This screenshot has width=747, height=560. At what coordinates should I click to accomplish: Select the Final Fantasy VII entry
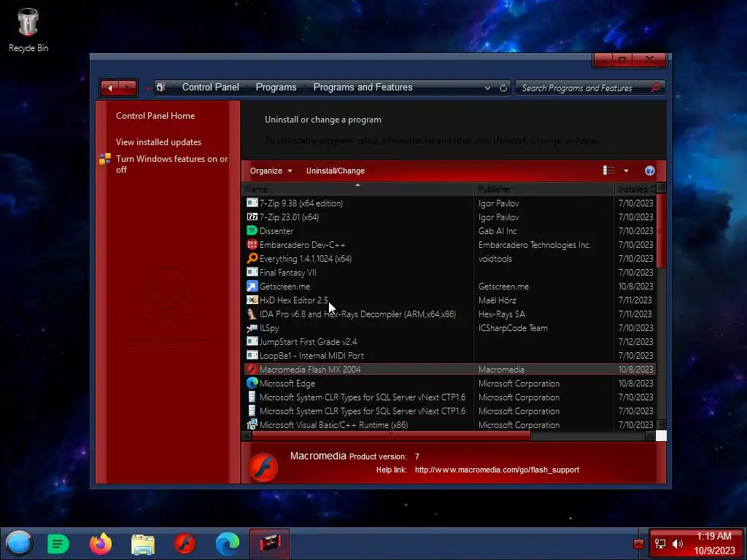[449, 273]
